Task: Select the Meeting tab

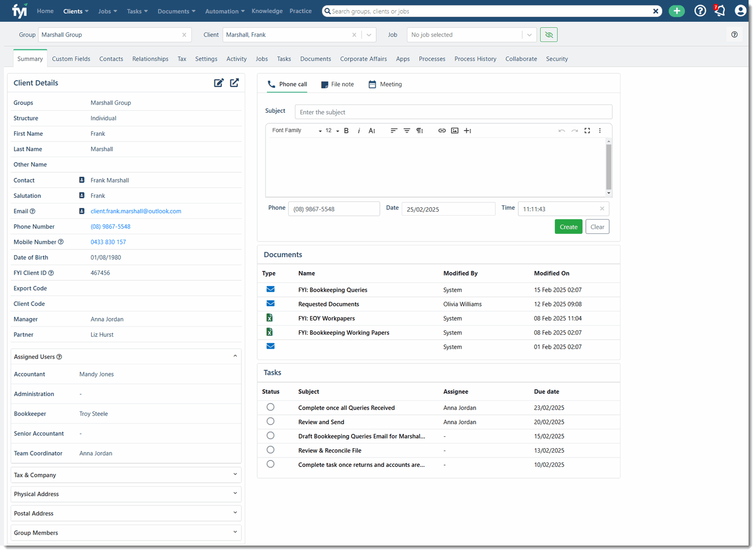Action: [x=385, y=84]
